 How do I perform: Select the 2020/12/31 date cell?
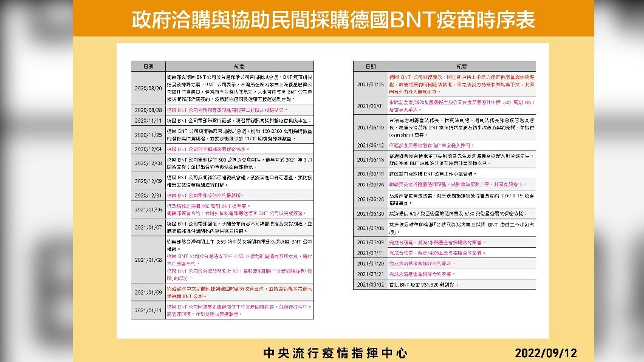click(x=148, y=196)
